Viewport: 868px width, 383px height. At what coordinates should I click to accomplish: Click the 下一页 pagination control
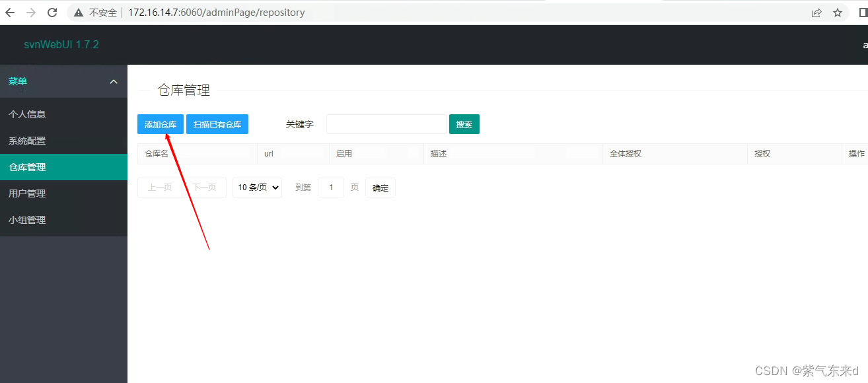coord(204,187)
